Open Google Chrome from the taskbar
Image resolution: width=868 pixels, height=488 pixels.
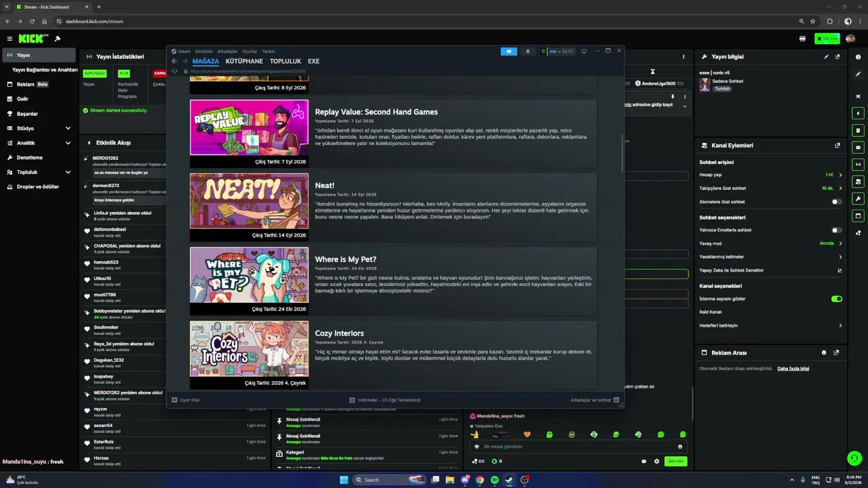(479, 480)
